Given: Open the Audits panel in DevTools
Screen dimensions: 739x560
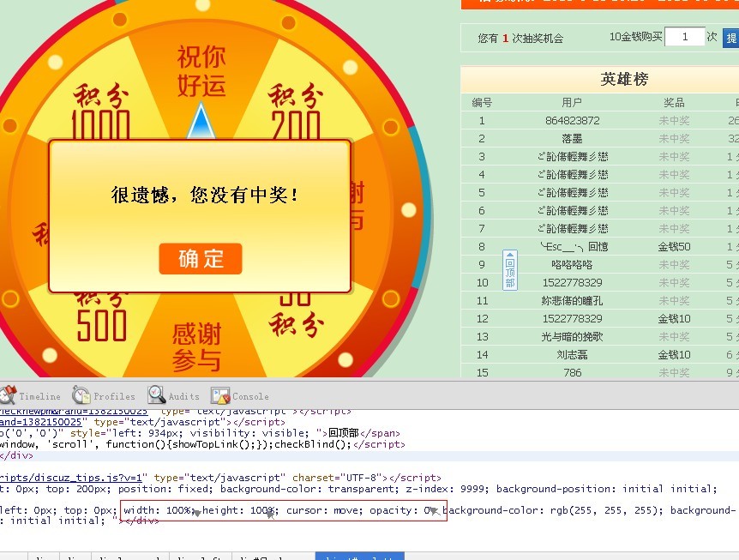Looking at the screenshot, I should [x=173, y=396].
